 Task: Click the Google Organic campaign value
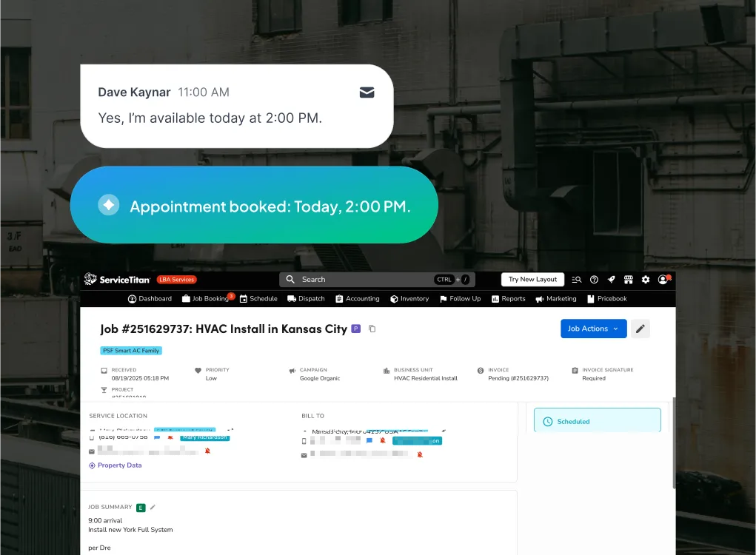(320, 378)
